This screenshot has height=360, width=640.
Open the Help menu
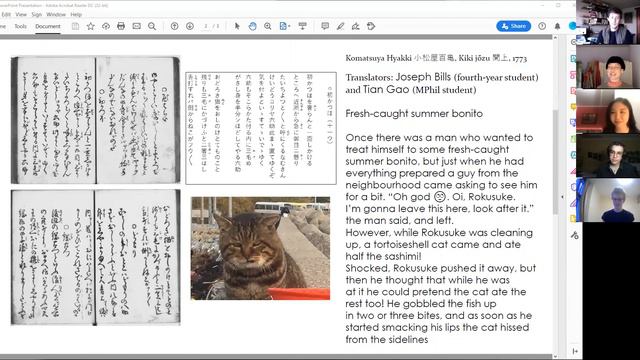(x=76, y=14)
